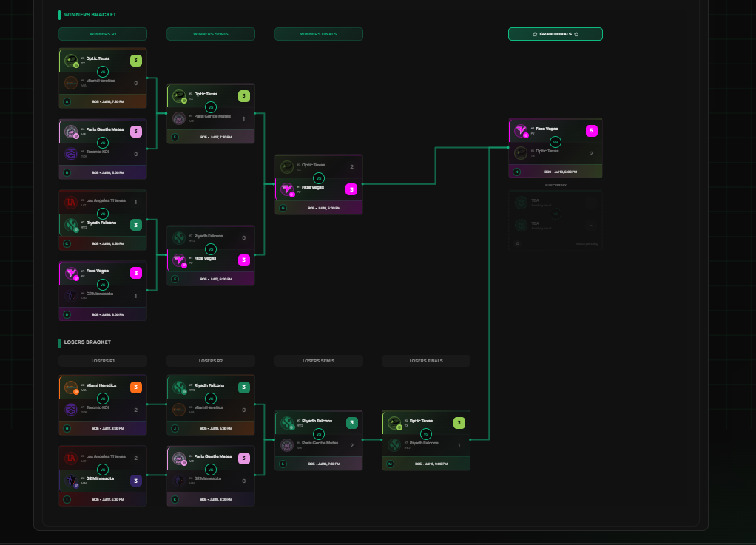The width and height of the screenshot is (756, 545).
Task: Open the Paris Gentle Mates name in Losers Semis match L
Action: (320, 444)
